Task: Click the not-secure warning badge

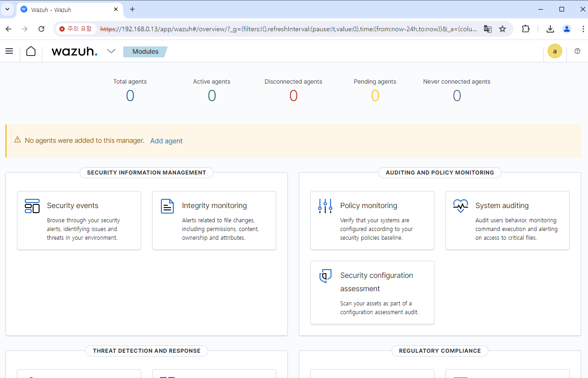Action: 75,29
